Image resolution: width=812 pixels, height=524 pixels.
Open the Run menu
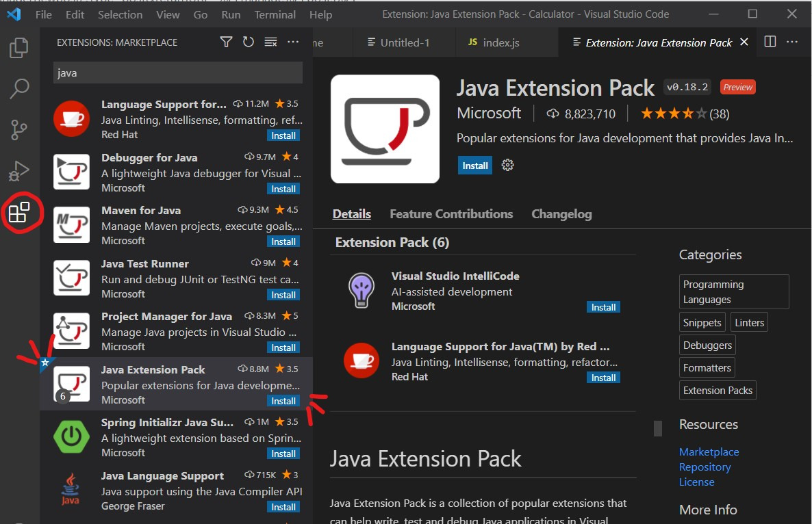[x=231, y=14]
